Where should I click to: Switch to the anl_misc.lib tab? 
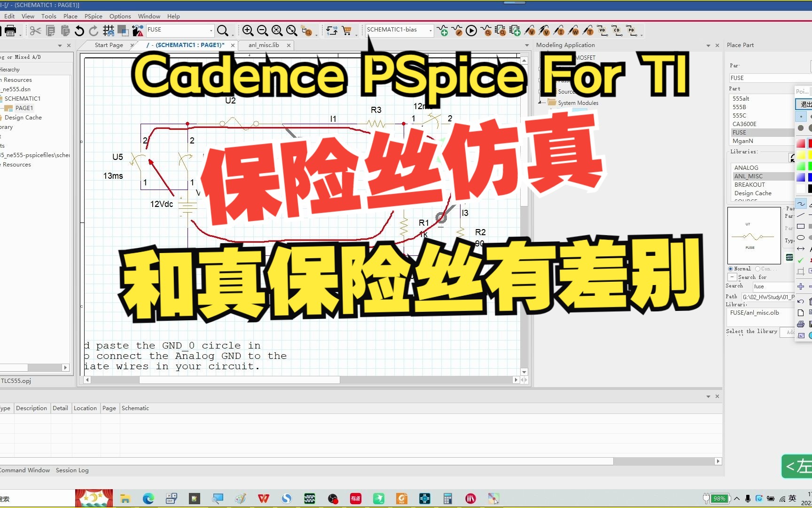264,45
